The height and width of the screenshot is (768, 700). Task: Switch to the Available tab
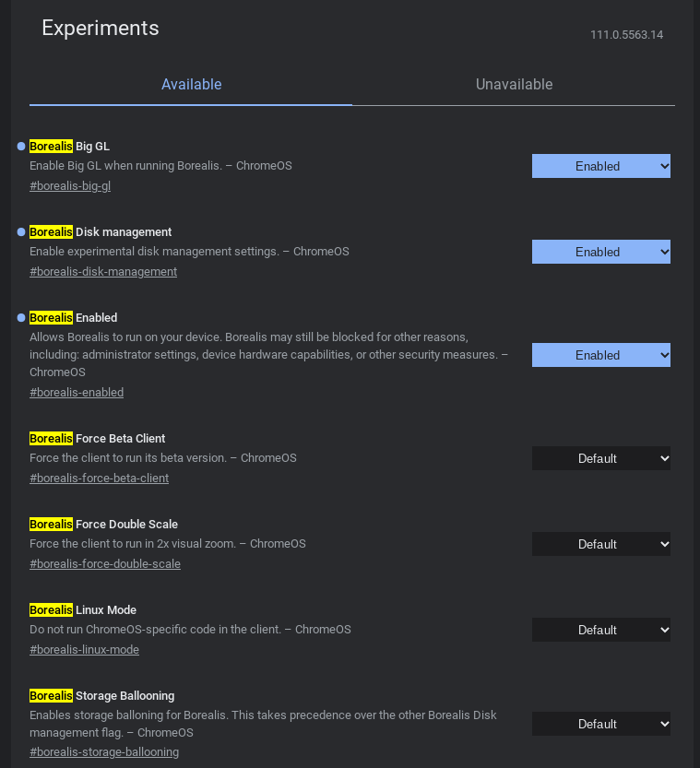pyautogui.click(x=191, y=85)
